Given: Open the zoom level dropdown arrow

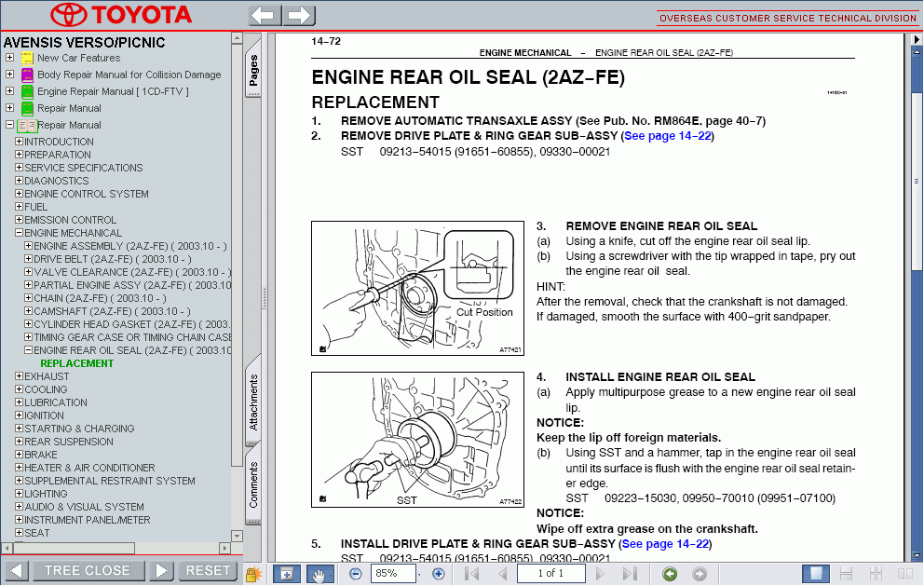Looking at the screenshot, I should (419, 574).
